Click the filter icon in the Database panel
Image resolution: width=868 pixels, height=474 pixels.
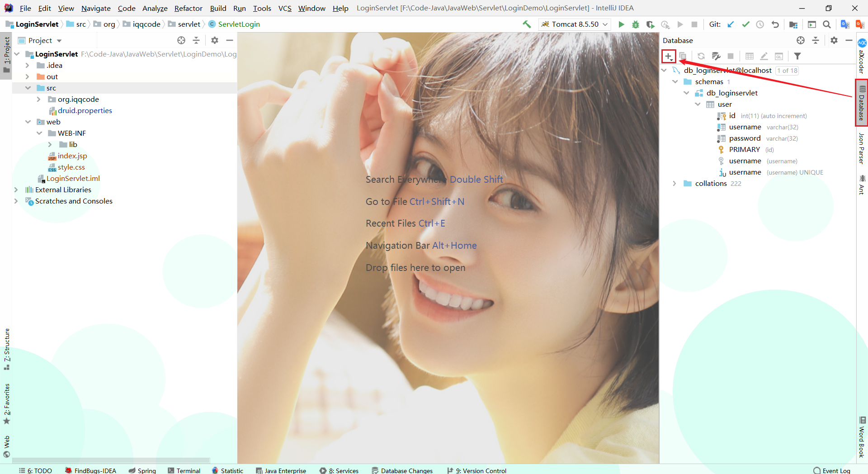[797, 56]
